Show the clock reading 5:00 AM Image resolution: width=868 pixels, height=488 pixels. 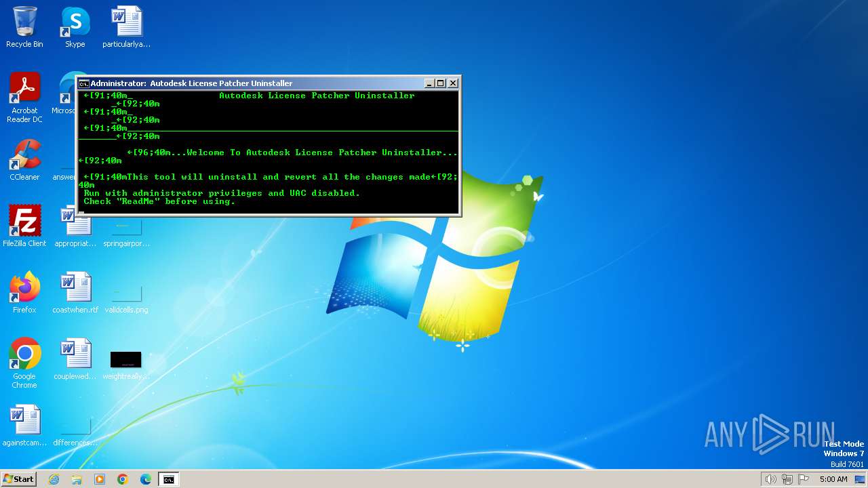tap(833, 479)
